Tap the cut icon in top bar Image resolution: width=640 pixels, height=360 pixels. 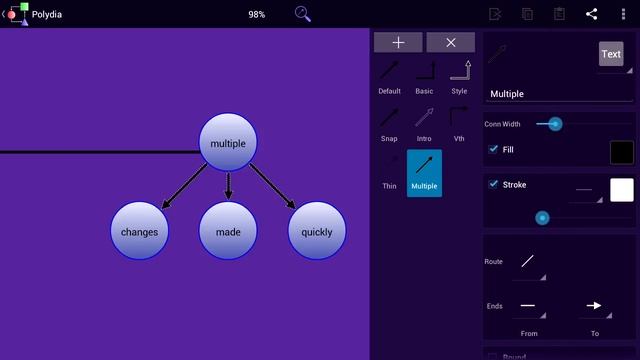click(495, 14)
